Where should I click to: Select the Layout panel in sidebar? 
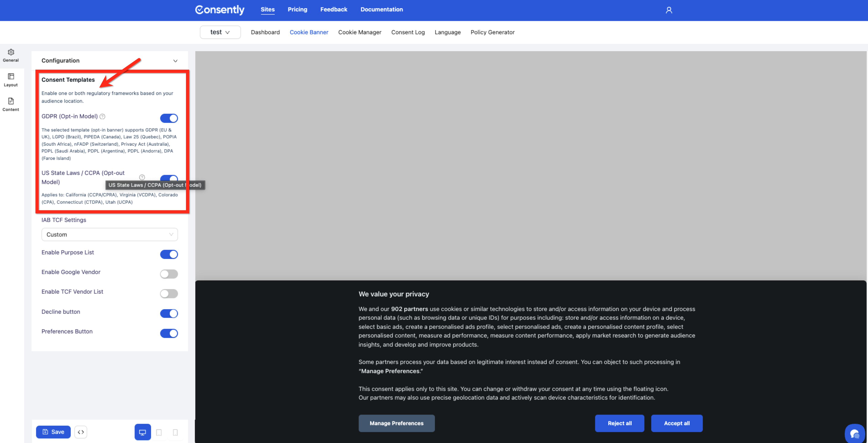point(10,80)
